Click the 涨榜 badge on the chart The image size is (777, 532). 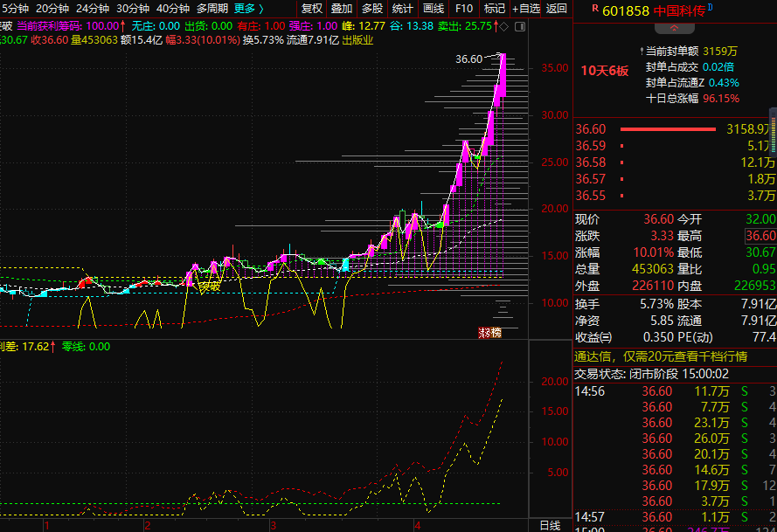click(x=490, y=332)
